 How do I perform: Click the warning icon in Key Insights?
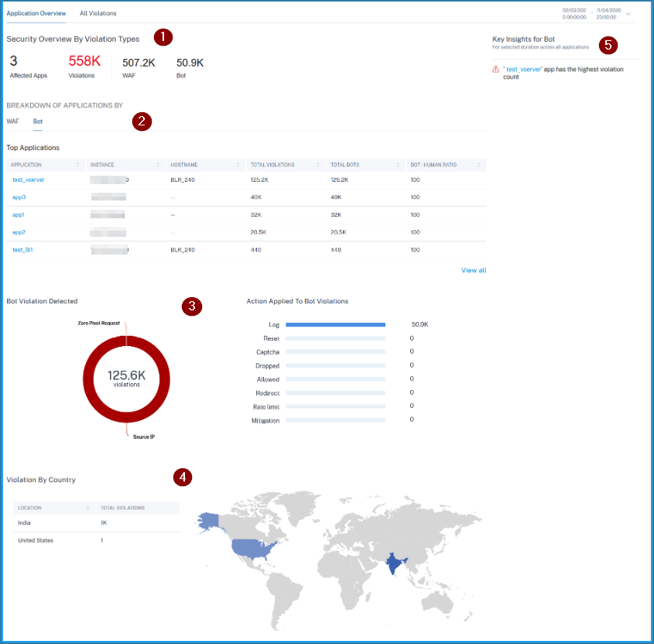[495, 69]
